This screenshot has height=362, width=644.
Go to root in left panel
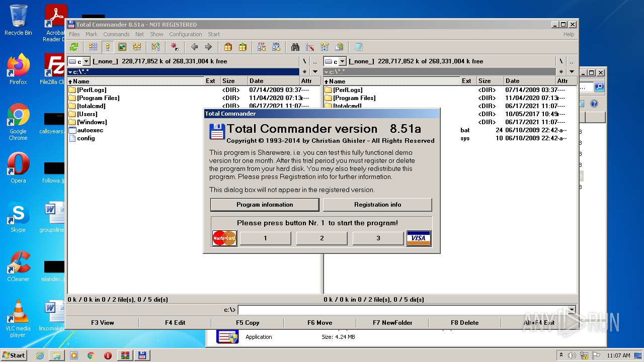coord(304,61)
